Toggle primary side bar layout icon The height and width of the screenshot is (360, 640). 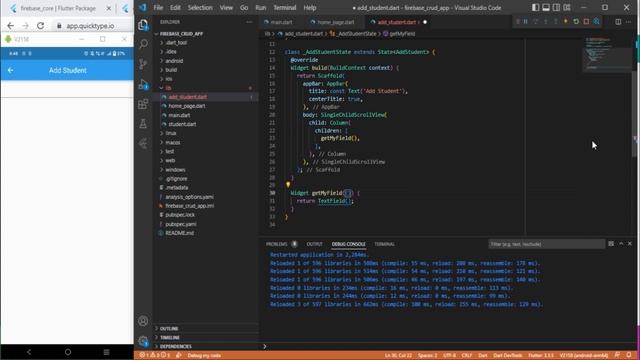535,8
